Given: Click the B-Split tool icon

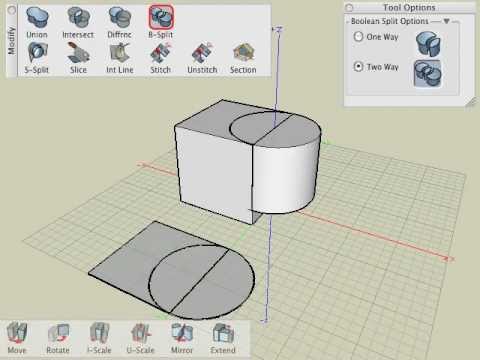Looking at the screenshot, I should click(x=161, y=17).
